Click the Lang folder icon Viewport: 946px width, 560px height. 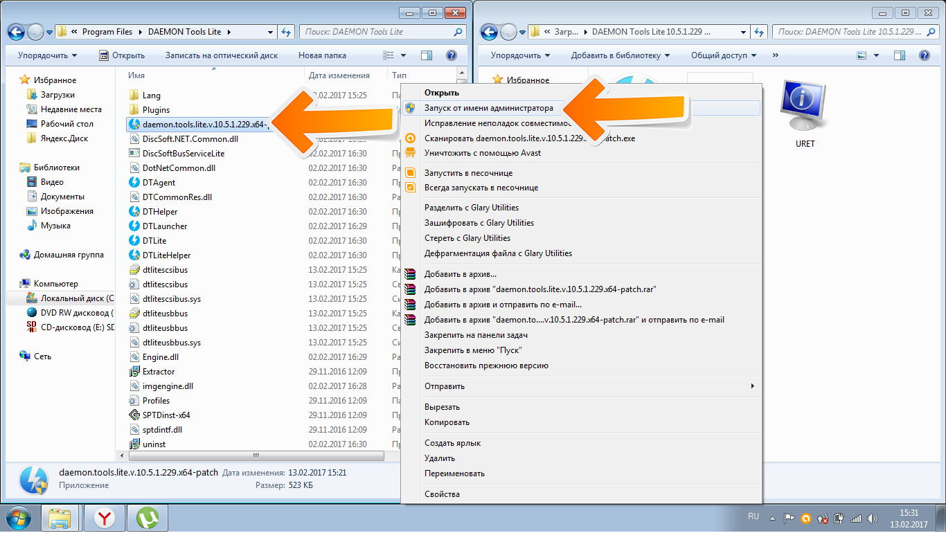point(134,96)
